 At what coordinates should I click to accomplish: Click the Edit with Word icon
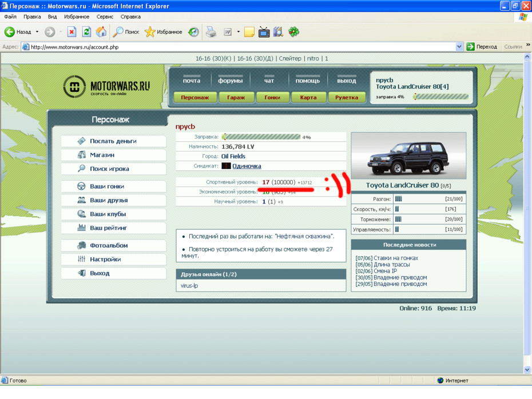pyautogui.click(x=228, y=32)
